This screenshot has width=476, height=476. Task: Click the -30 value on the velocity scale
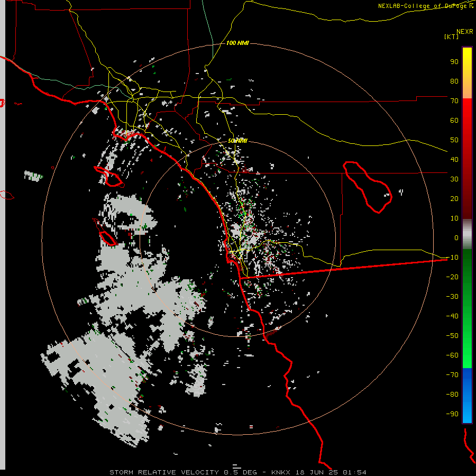pyautogui.click(x=452, y=297)
